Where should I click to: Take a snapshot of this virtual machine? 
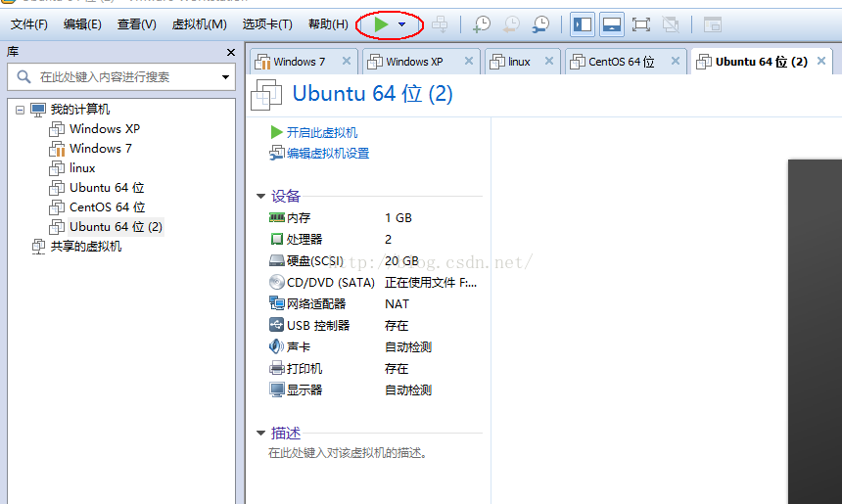[481, 24]
